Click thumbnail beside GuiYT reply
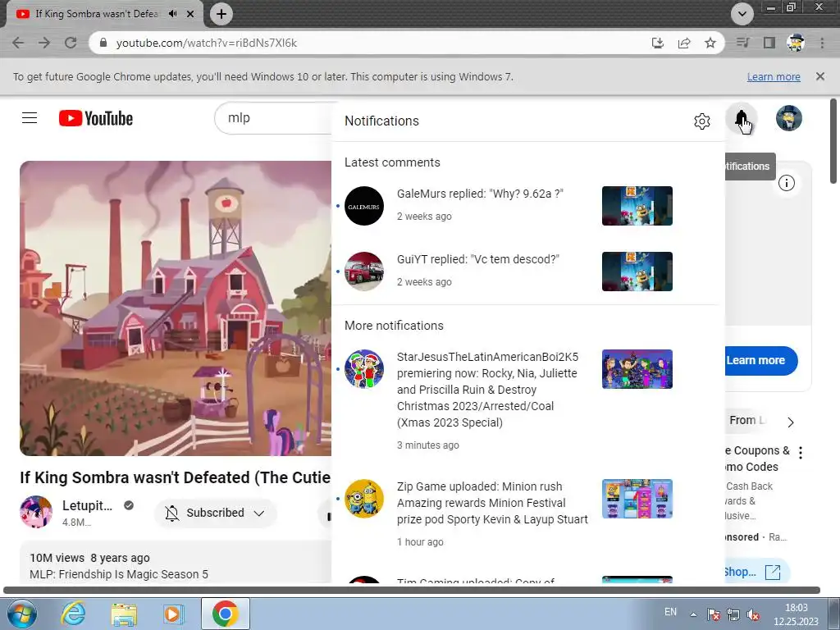This screenshot has width=840, height=630. [x=637, y=271]
